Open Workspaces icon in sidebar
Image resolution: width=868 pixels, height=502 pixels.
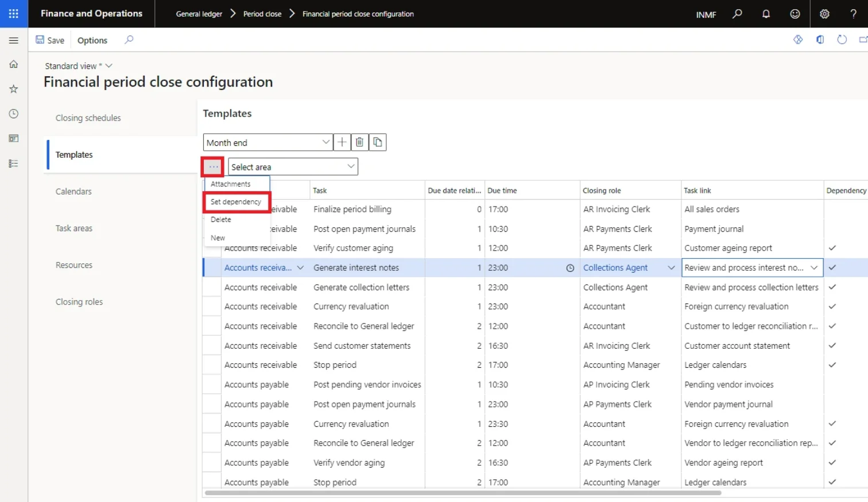click(x=14, y=138)
